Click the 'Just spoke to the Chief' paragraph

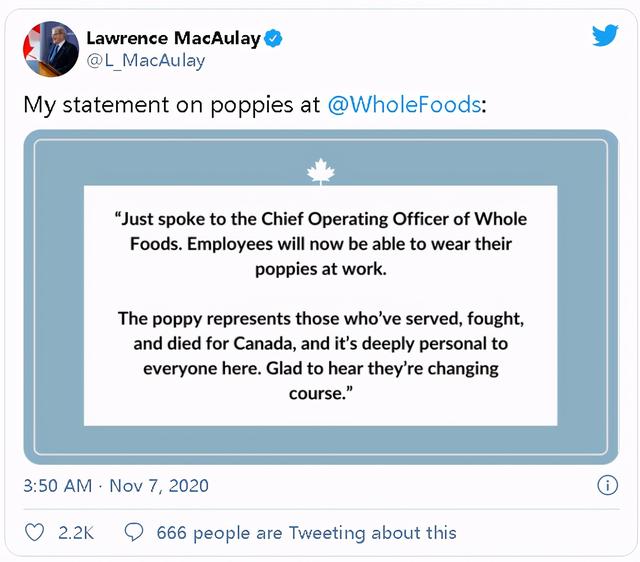pyautogui.click(x=320, y=219)
